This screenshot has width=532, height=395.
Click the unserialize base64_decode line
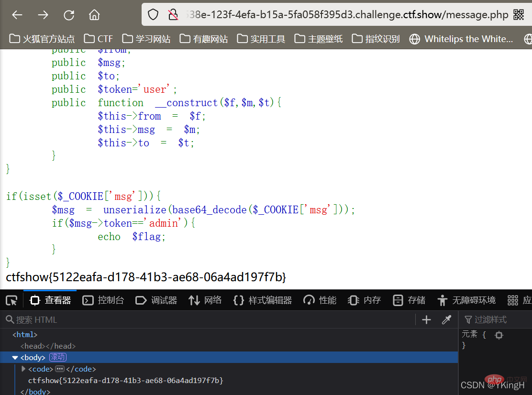(x=203, y=210)
